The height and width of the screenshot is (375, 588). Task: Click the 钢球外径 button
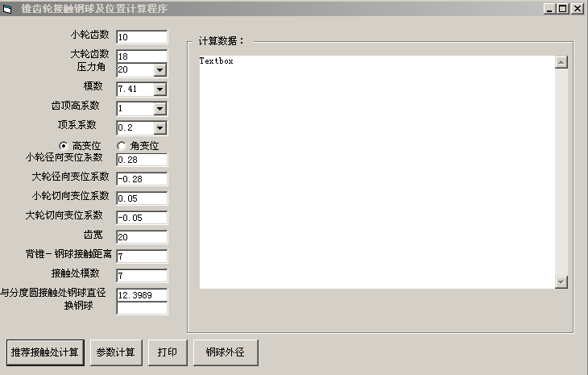click(x=226, y=352)
